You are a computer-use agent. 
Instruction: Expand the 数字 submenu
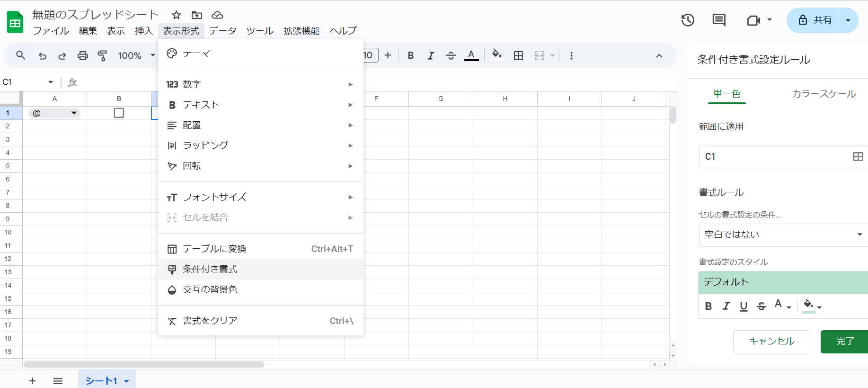click(x=260, y=84)
